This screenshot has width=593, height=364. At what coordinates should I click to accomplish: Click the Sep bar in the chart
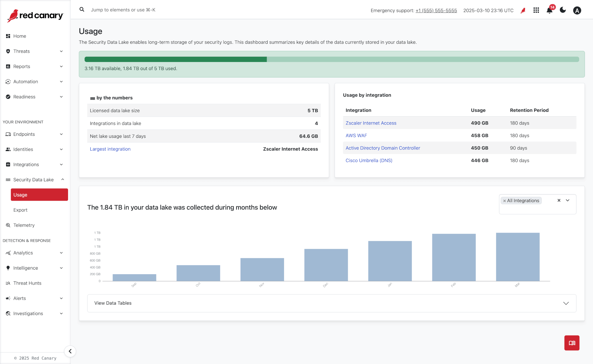134,277
